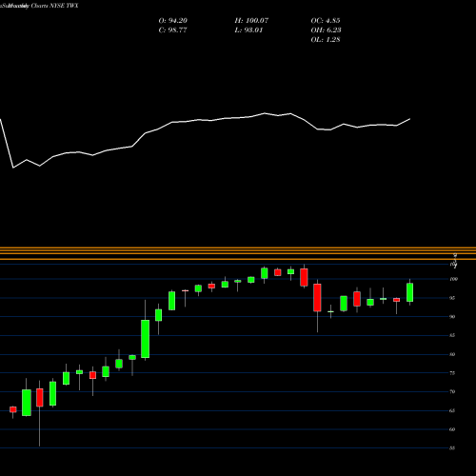Click the high value 'H: 100.07'
Image resolution: width=476 pixels, height=476 pixels.
point(251,21)
